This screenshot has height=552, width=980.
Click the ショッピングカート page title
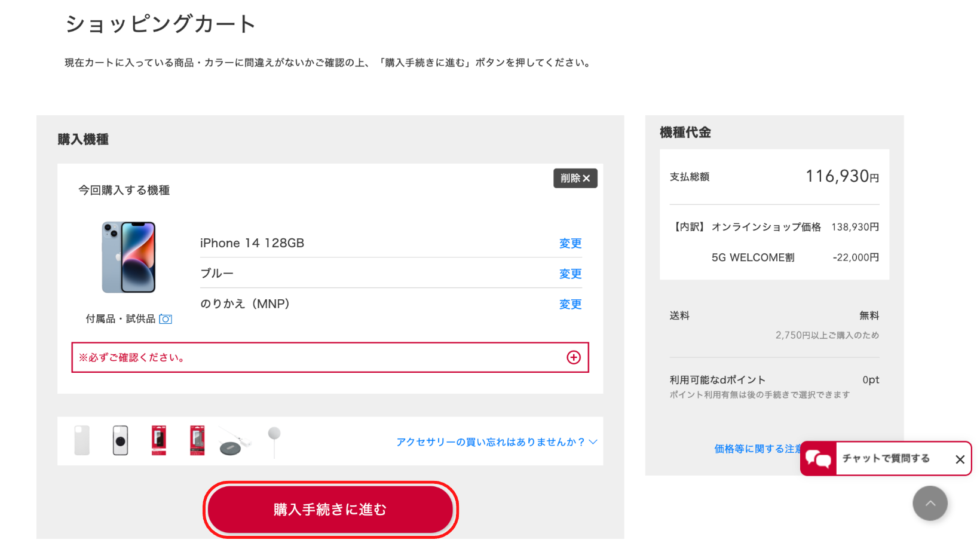160,24
